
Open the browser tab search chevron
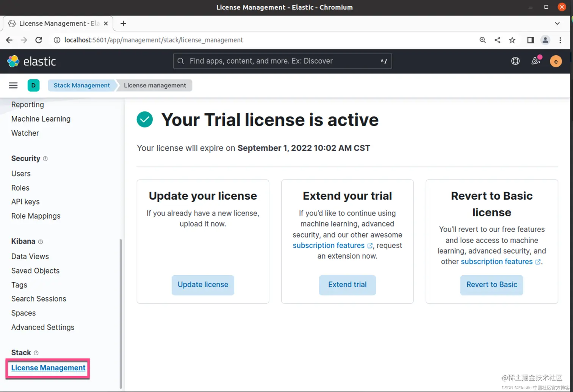coord(557,23)
